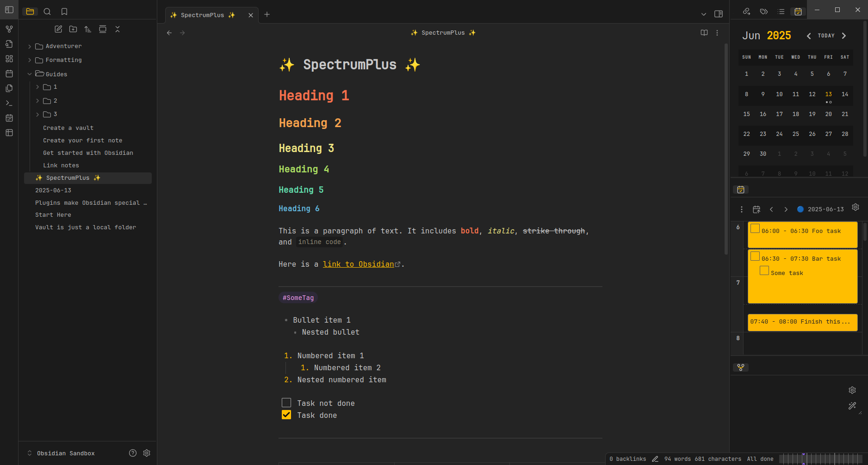Check the Bar task checkbox

(755, 256)
